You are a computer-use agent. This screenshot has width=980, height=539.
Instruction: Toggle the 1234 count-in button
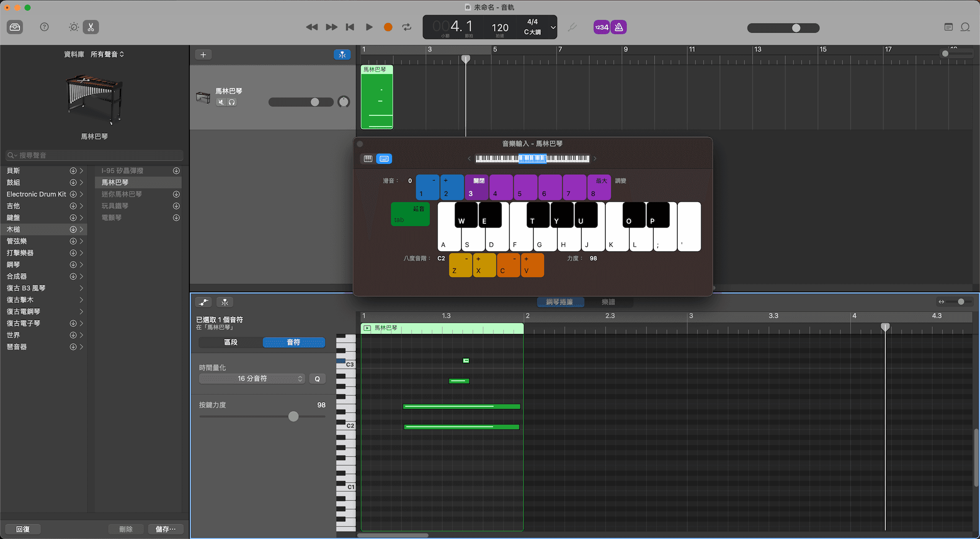click(601, 27)
